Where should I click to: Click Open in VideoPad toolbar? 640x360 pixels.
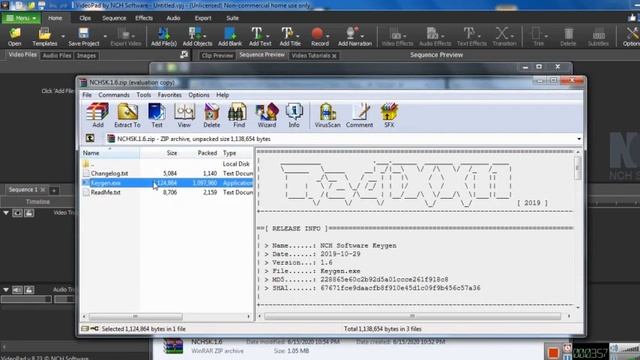pyautogui.click(x=15, y=36)
